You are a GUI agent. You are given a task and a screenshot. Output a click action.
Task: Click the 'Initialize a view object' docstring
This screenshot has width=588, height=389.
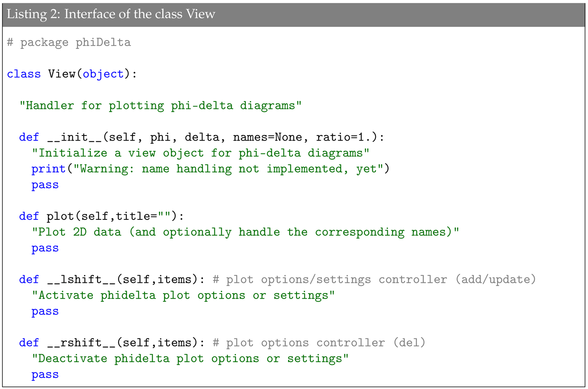[200, 153]
